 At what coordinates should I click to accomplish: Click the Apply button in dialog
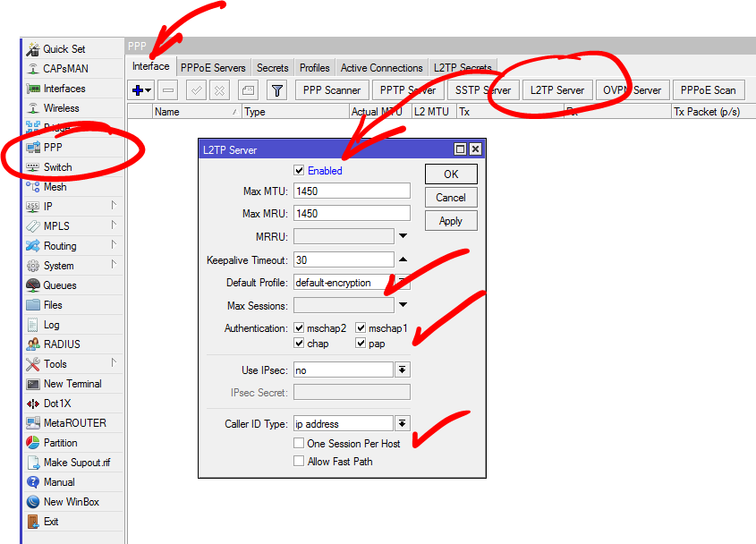451,221
